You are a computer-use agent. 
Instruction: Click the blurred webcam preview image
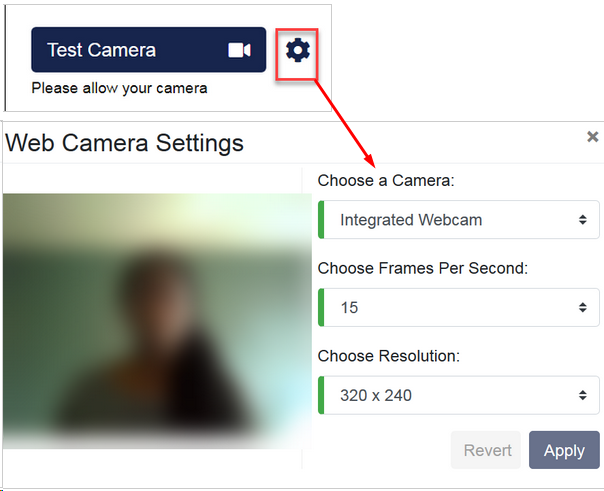tap(157, 320)
